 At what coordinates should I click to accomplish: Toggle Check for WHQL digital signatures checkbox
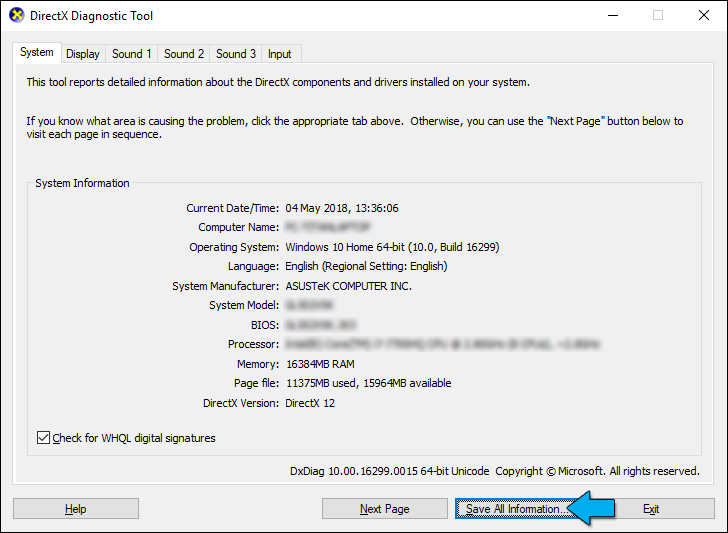coord(43,438)
